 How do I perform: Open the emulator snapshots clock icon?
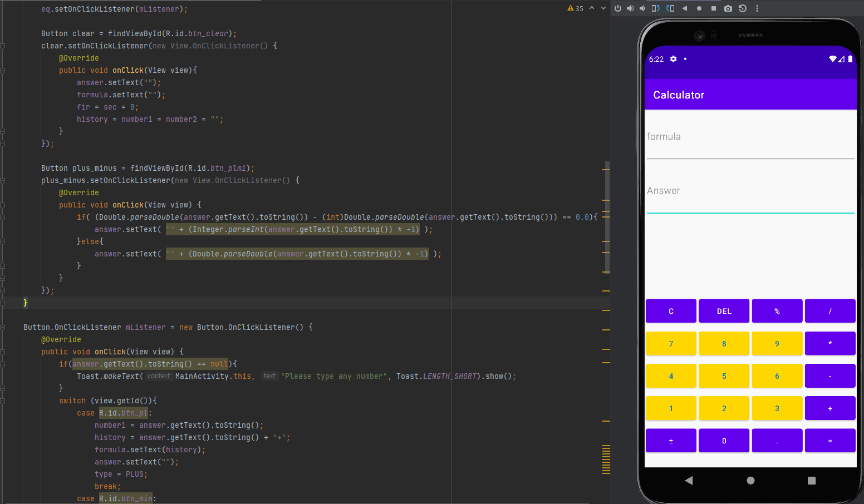(743, 8)
